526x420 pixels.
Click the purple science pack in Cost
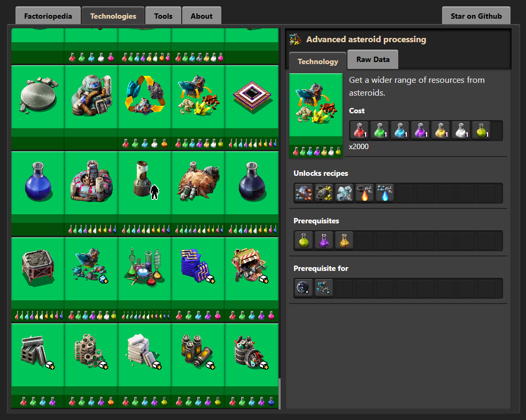coord(420,130)
